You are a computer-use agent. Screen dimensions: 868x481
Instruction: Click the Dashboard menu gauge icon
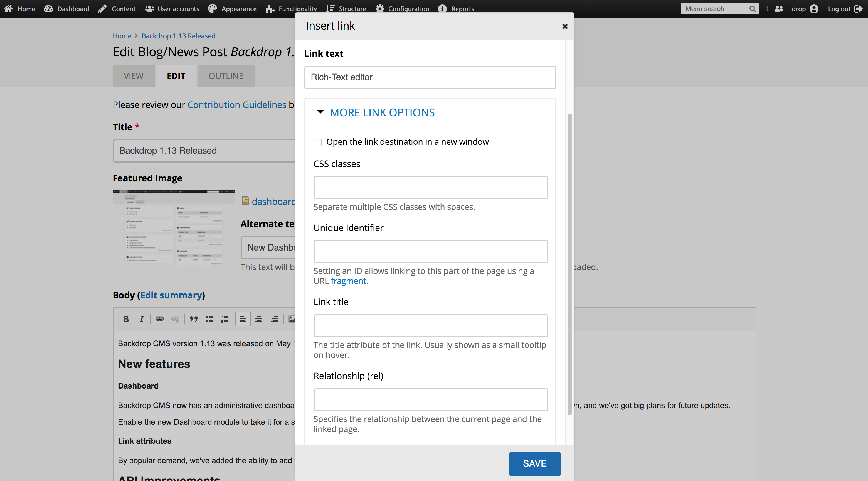48,8
